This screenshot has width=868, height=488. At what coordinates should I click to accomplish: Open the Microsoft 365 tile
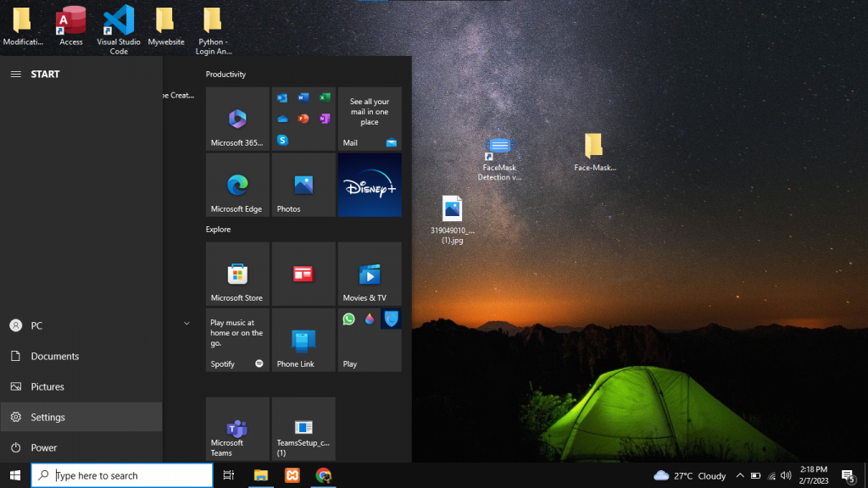click(x=237, y=119)
